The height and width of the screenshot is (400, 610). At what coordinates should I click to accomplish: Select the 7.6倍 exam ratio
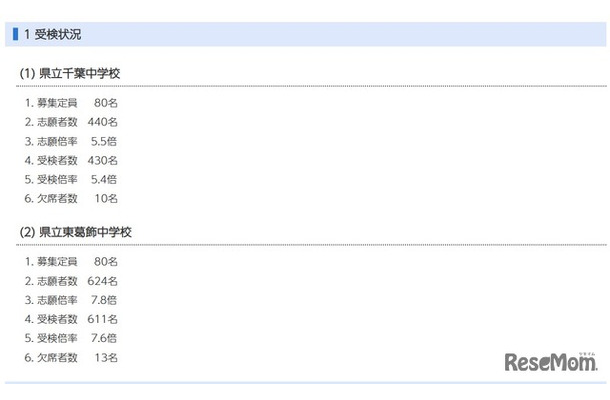(x=104, y=338)
